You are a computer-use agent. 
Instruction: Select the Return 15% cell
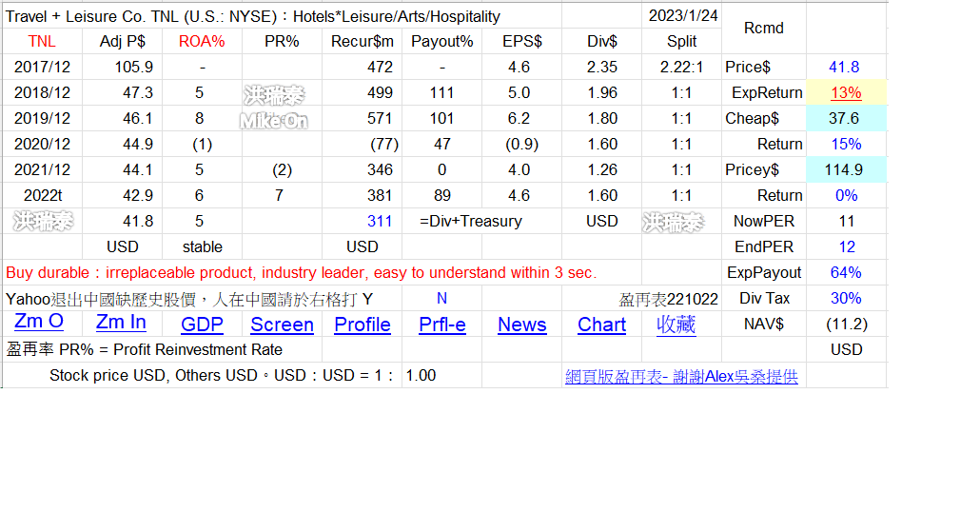pyautogui.click(x=846, y=144)
